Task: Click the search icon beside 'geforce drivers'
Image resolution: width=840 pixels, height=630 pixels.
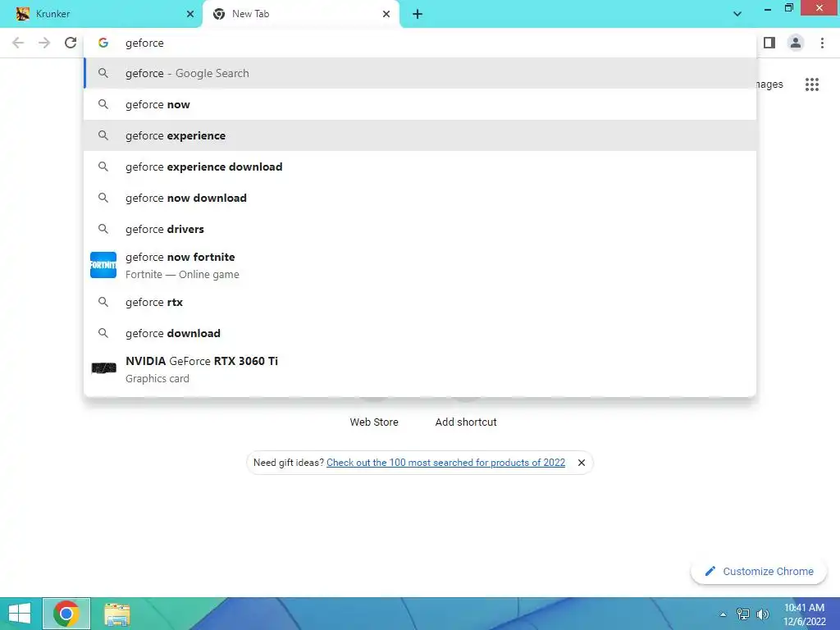Action: pos(103,229)
